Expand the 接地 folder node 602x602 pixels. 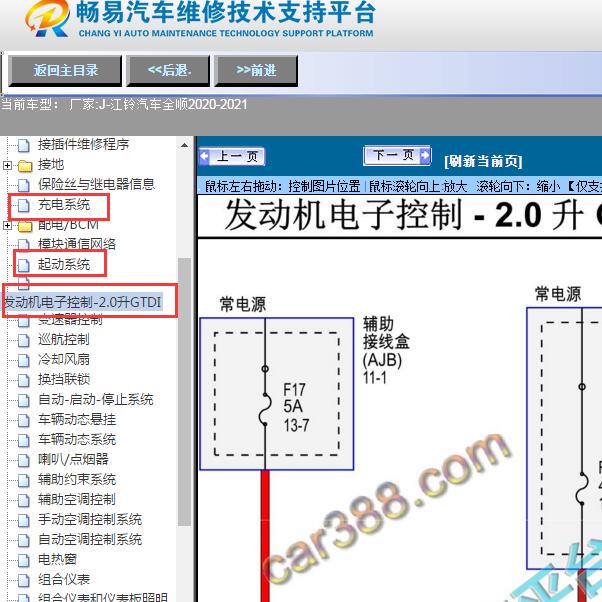pyautogui.click(x=7, y=165)
